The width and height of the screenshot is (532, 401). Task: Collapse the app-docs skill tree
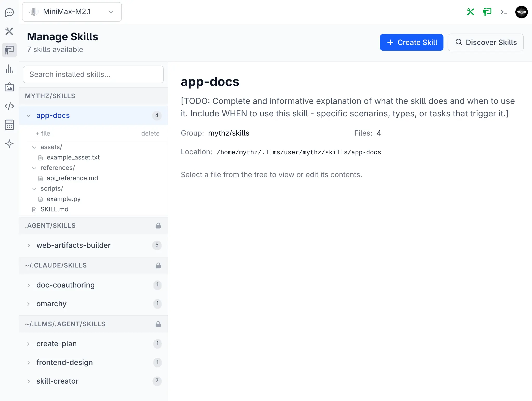[29, 116]
